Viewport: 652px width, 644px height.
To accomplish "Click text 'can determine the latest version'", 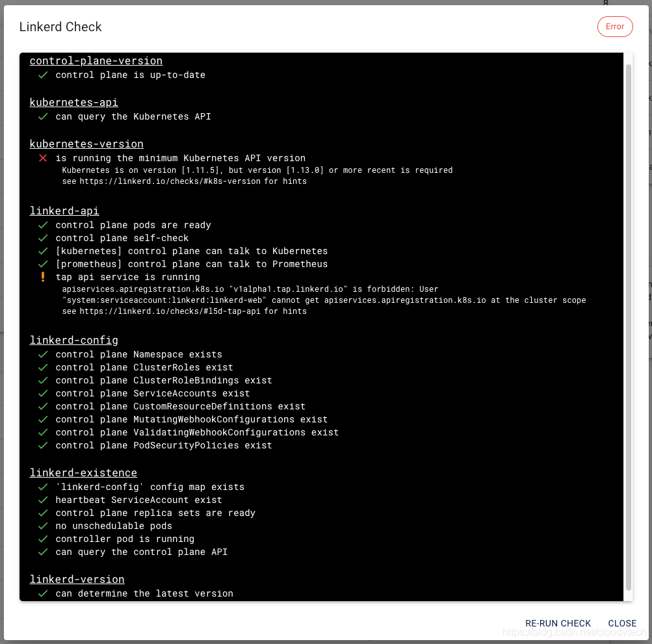I will 144,594.
